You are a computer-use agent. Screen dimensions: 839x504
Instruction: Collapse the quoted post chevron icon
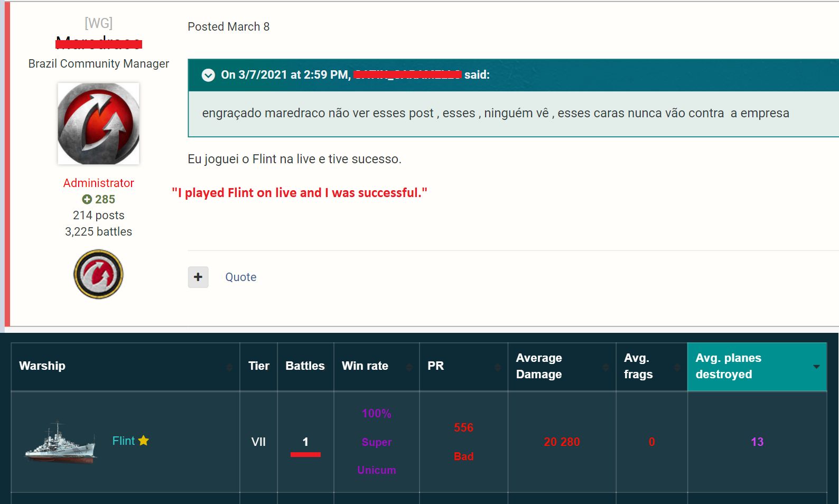[208, 75]
